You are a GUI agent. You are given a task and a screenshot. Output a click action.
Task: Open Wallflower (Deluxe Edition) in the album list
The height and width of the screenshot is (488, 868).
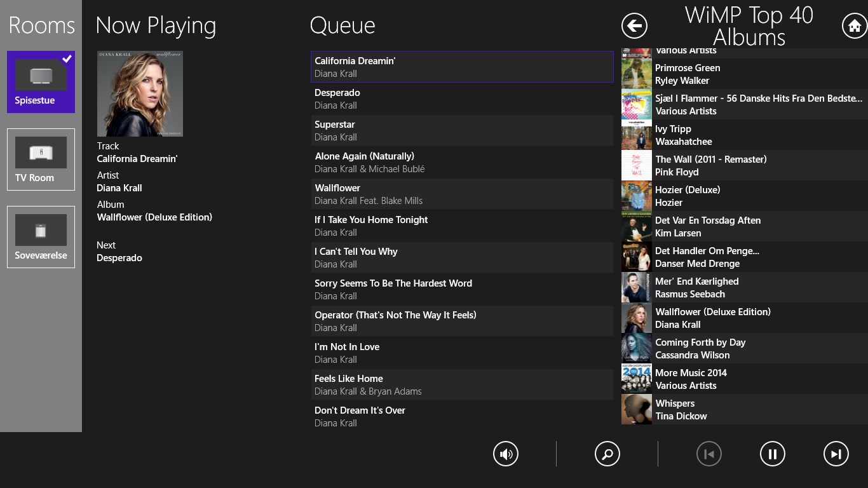tap(745, 318)
